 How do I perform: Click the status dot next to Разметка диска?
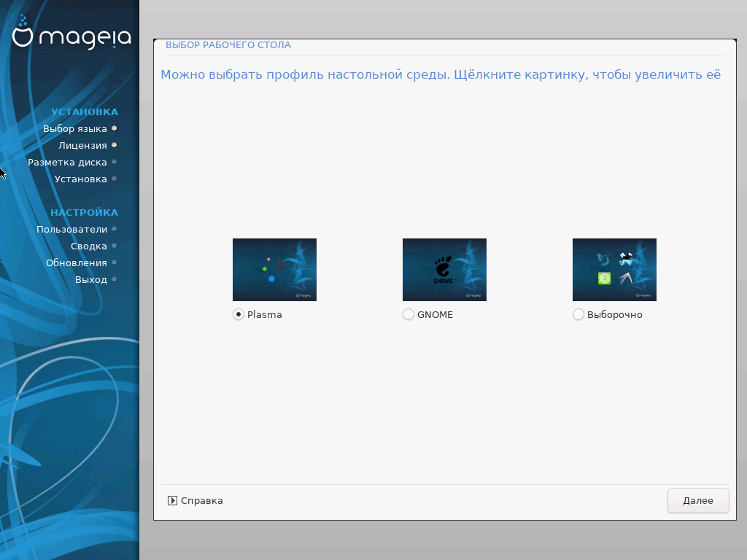115,162
